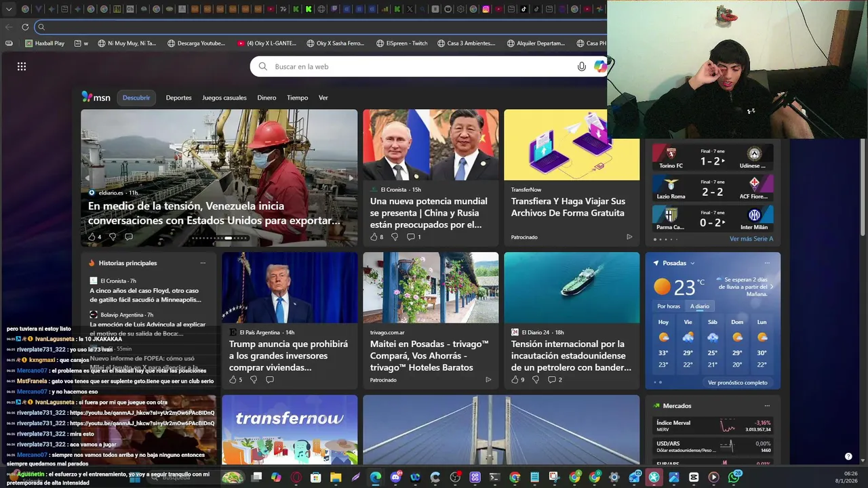868x488 pixels.
Task: Select the Sáb daily forecast column
Action: pos(713,345)
